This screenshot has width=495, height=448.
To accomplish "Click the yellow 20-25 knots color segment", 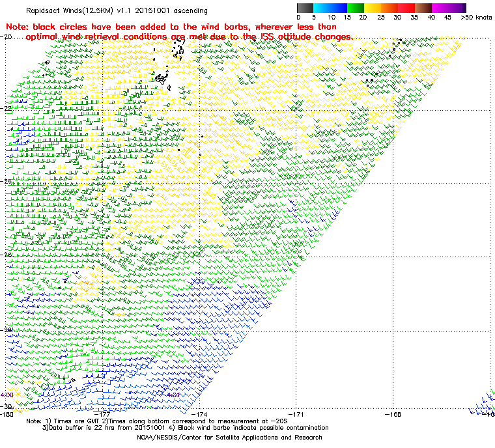I will 373,8.
